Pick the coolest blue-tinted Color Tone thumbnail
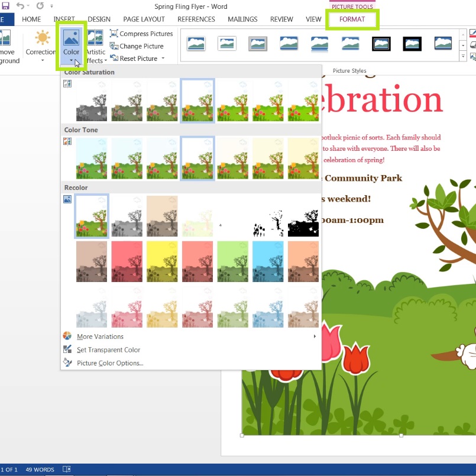 coord(92,158)
